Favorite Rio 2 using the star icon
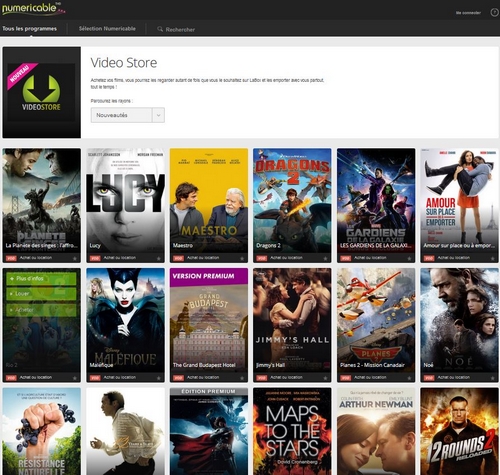The height and width of the screenshot is (475, 500). pos(75,378)
